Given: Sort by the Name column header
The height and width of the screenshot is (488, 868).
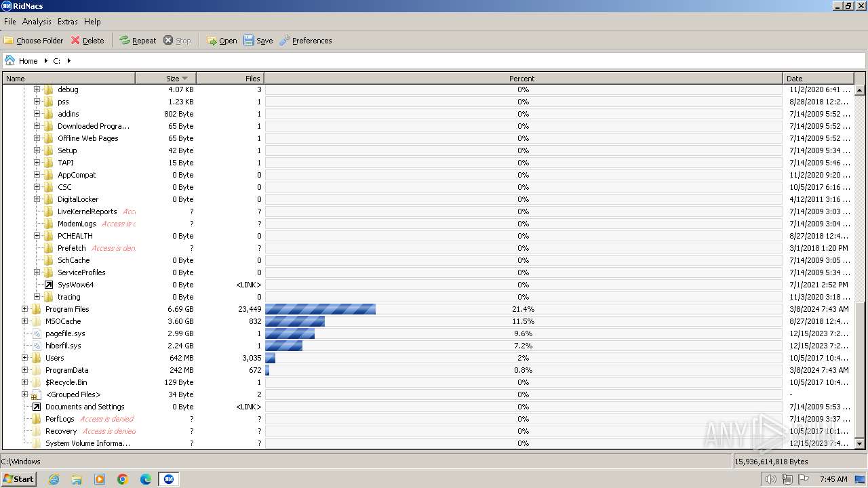Looking at the screenshot, I should tap(69, 79).
